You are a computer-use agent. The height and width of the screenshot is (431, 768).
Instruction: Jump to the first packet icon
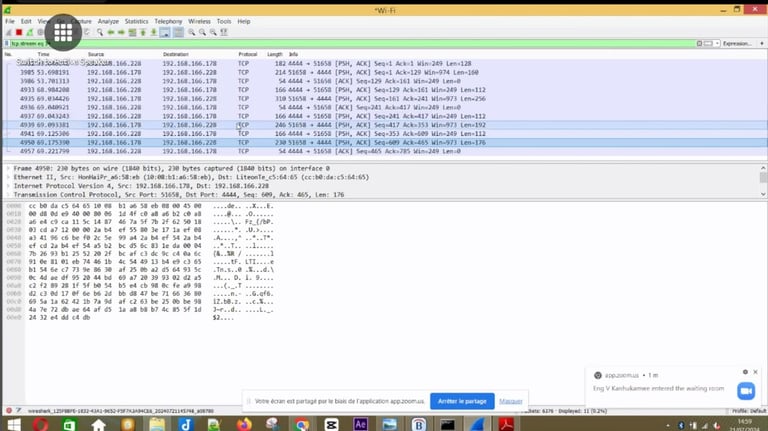click(143, 32)
